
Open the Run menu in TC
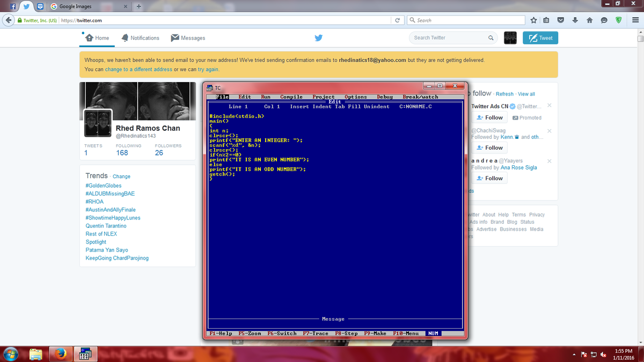coord(266,97)
